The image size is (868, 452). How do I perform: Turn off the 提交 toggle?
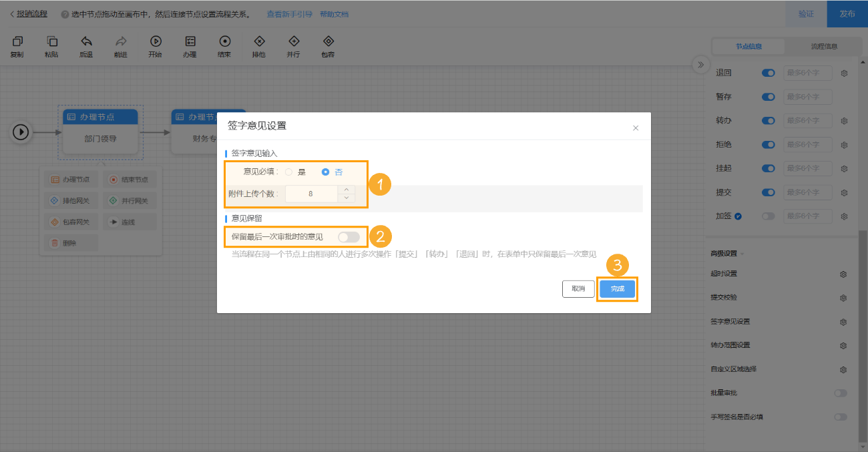click(x=767, y=192)
